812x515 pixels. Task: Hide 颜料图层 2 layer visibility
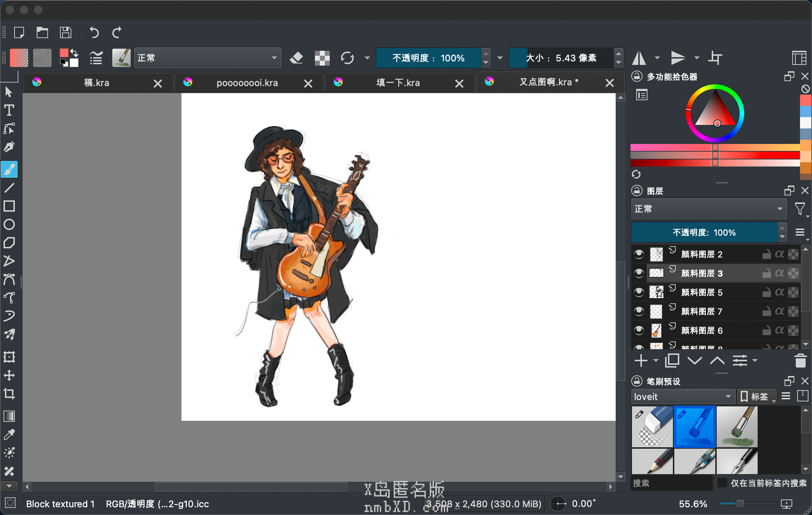[x=639, y=254]
